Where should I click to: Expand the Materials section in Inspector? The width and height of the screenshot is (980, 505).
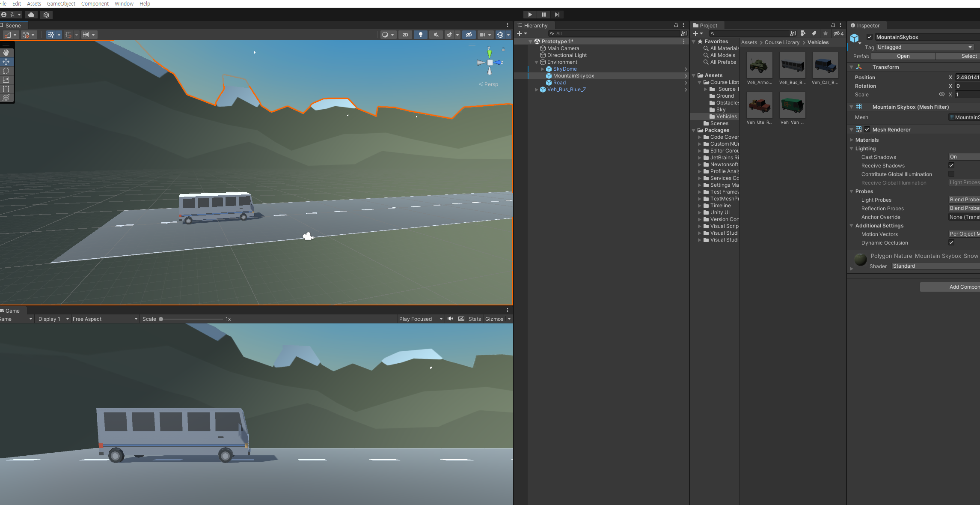click(851, 140)
